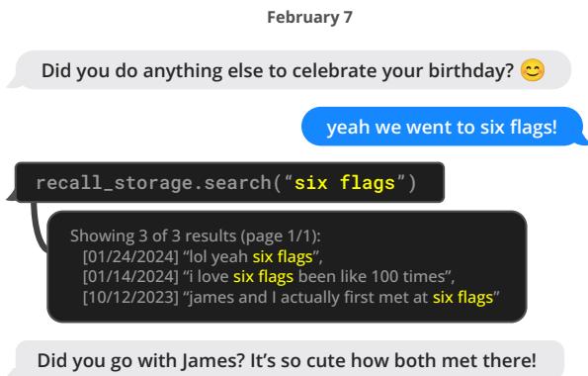Click the [01/24/2024] date stamp
This screenshot has width=588, height=376.
click(x=130, y=257)
